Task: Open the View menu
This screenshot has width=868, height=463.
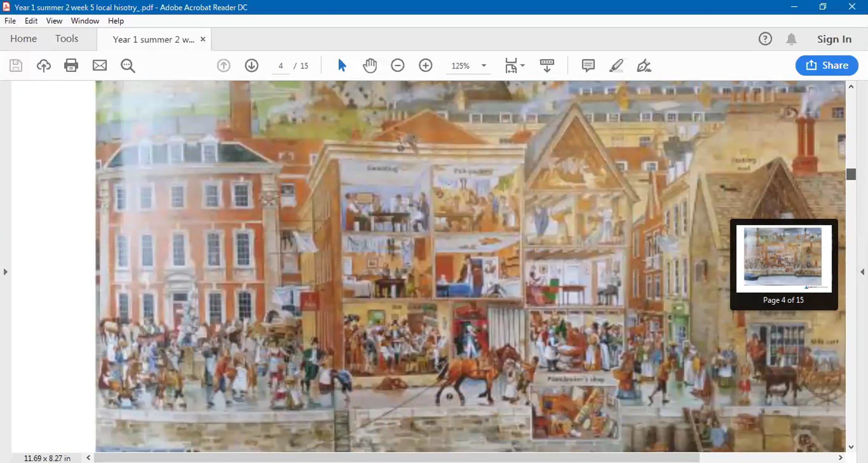Action: pos(54,21)
